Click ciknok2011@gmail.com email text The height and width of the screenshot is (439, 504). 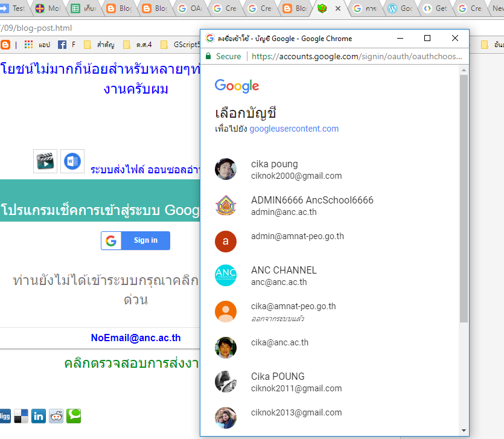tap(296, 388)
